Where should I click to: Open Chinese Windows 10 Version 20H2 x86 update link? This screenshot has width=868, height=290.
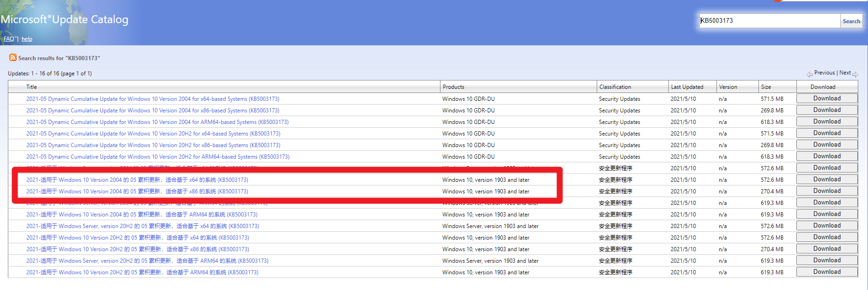(138, 249)
